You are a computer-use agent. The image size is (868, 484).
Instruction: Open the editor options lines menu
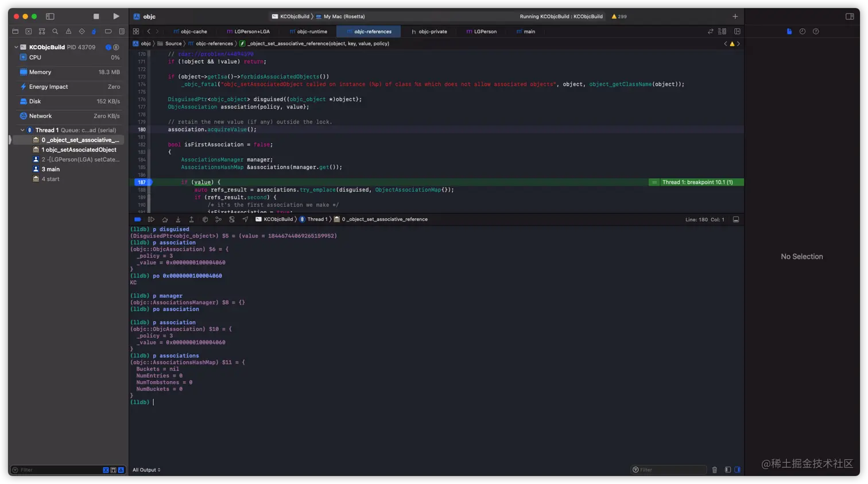coord(722,32)
